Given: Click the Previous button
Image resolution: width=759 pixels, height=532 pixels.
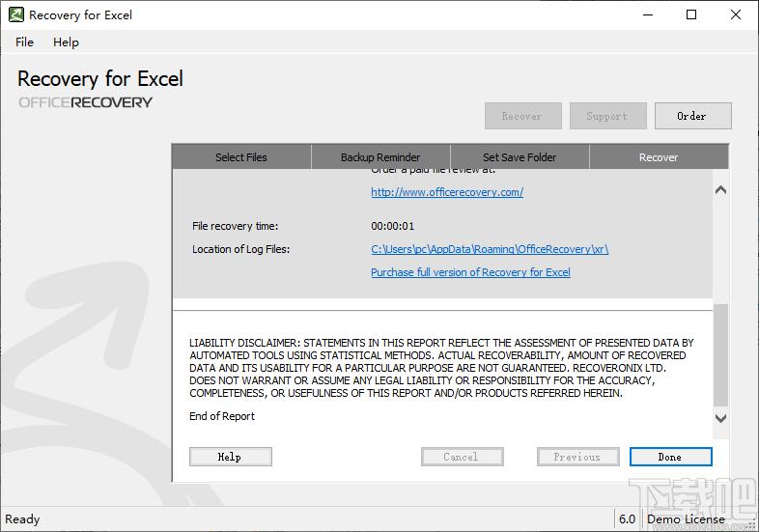Looking at the screenshot, I should point(578,457).
